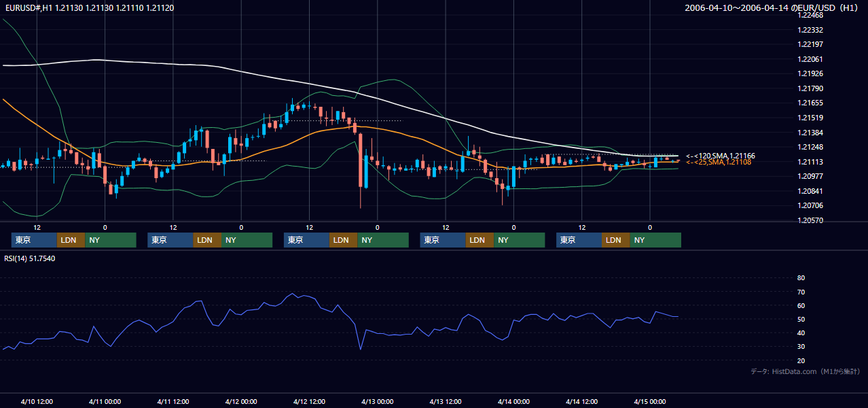868x408 pixels.
Task: Select the RSI(14) 51.7540 indicator label
Action: tap(30, 258)
